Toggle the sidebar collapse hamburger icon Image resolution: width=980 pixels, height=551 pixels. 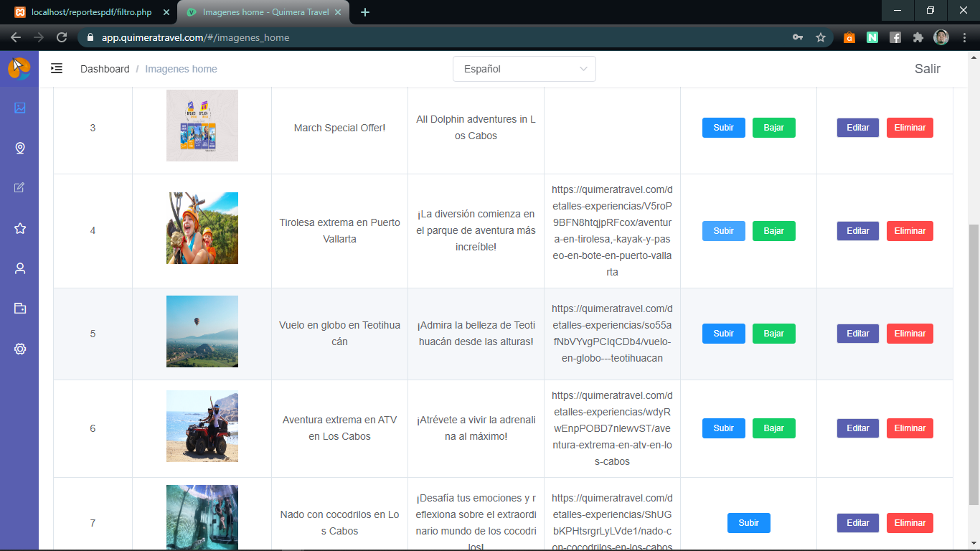click(x=57, y=69)
